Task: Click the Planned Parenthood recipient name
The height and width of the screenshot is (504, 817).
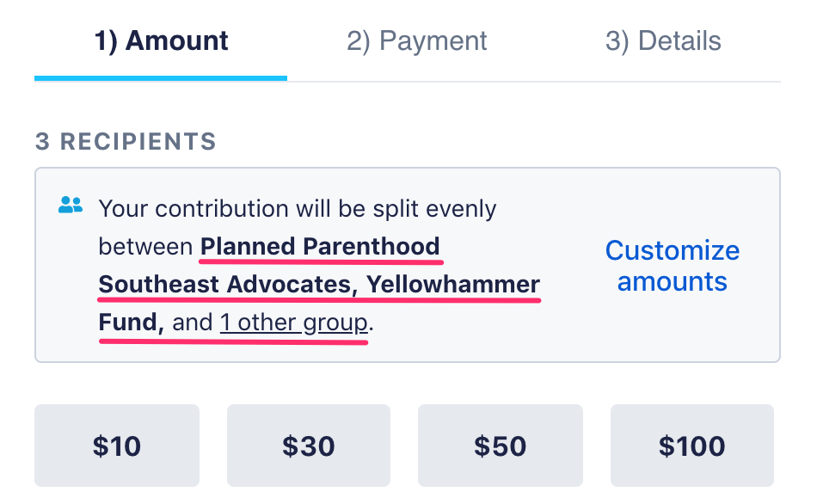Action: pos(320,247)
